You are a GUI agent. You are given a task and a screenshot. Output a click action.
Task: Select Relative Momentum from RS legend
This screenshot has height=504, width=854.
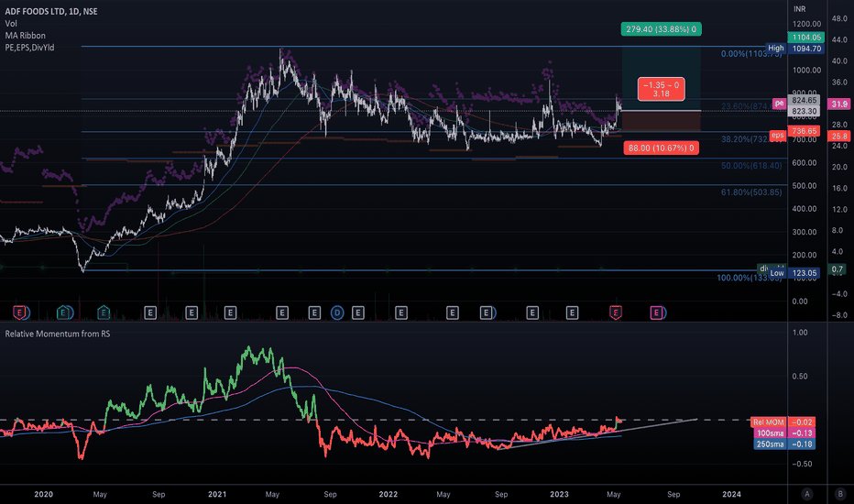coord(57,334)
